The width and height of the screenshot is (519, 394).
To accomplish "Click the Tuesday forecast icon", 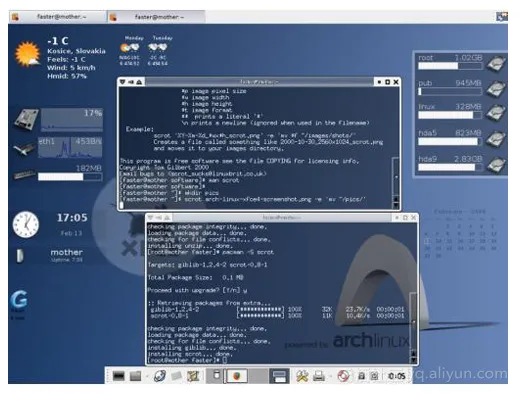I will 158,48.
